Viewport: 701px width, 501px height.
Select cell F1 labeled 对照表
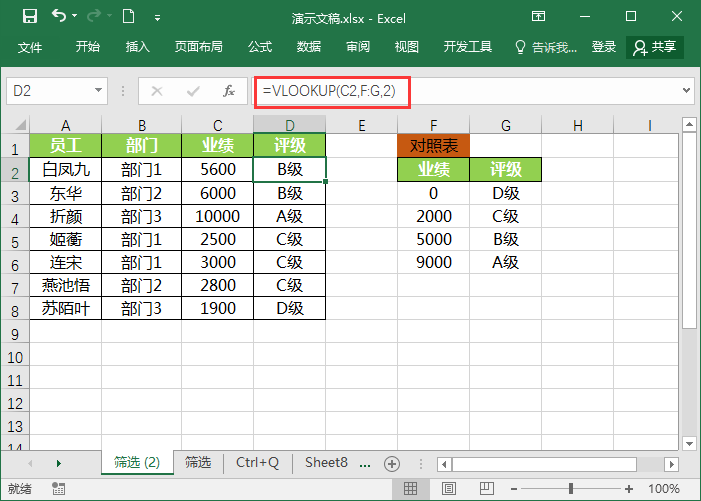tap(433, 146)
